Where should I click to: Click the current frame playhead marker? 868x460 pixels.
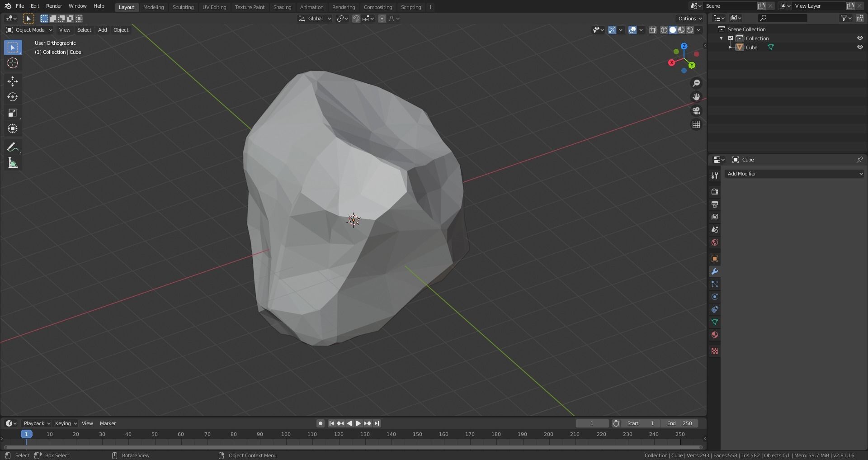tap(26, 434)
